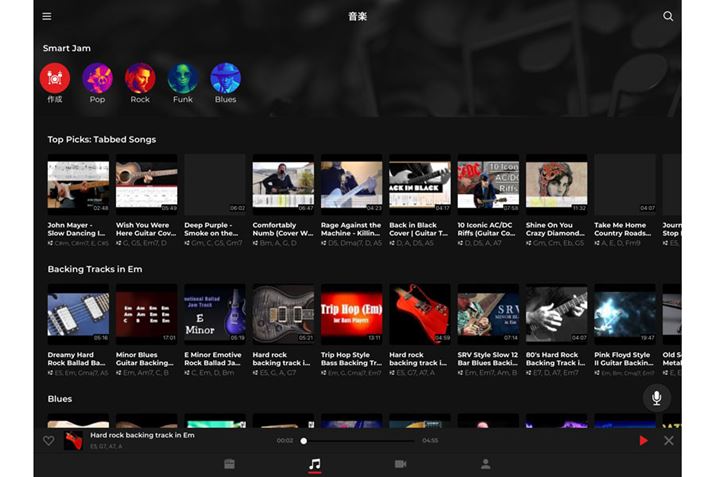715x477 pixels.
Task: Open Comfortably Numb cover video
Action: tap(283, 200)
